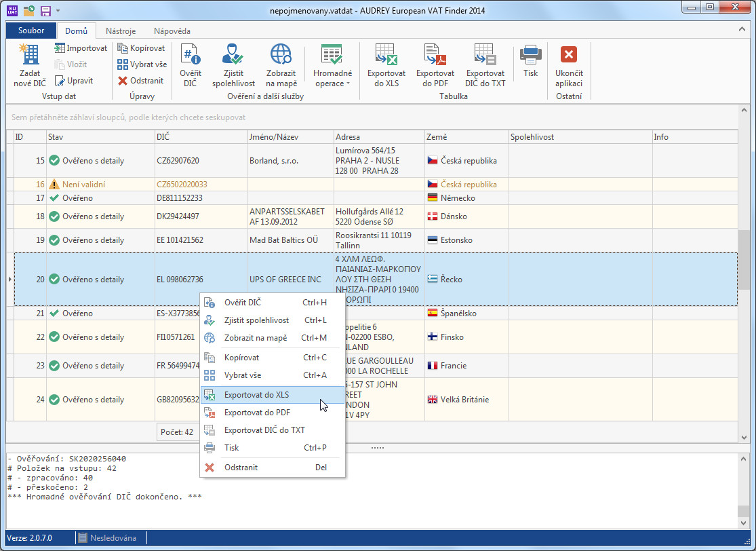Switch to the Domů tab
Screen dimensions: 756x551
click(x=76, y=31)
